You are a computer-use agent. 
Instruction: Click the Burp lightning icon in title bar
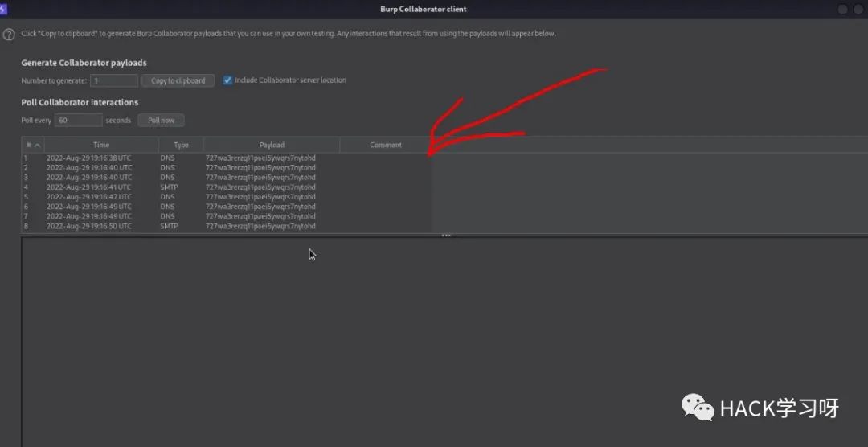[x=3, y=9]
